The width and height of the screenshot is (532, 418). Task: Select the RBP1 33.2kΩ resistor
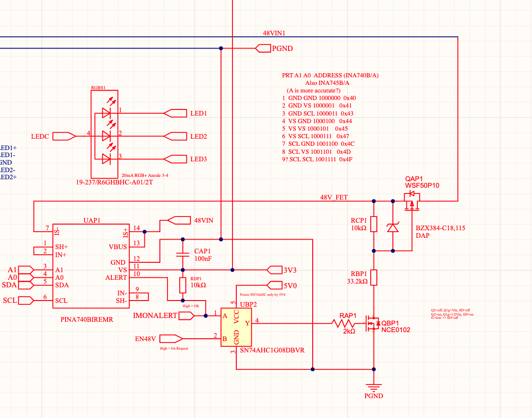coord(373,278)
